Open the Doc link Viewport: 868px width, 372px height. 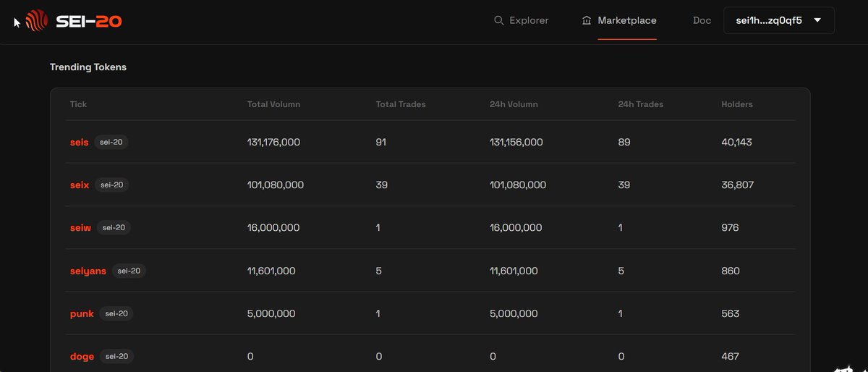pos(702,20)
